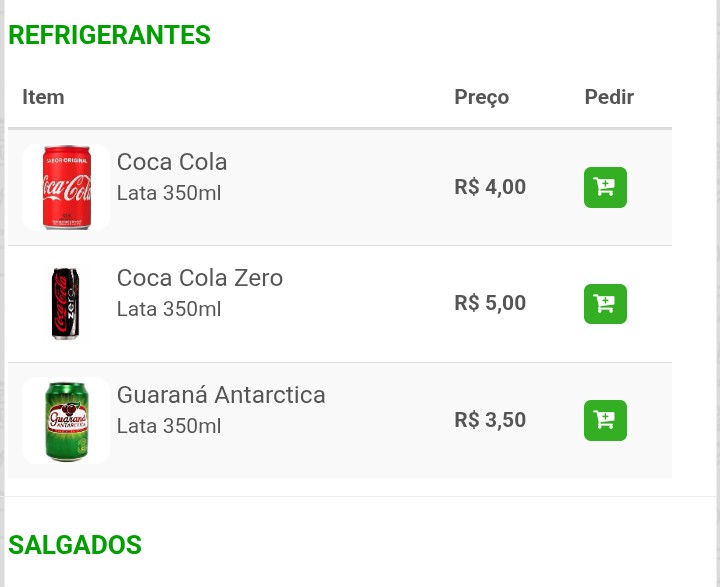
Task: Add Guaraná Antarctica to cart
Action: (x=605, y=420)
